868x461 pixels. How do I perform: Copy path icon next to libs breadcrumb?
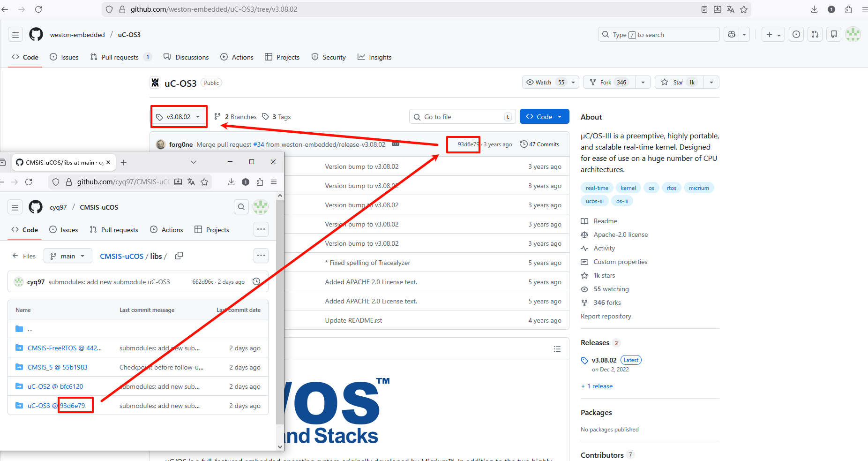(x=179, y=256)
